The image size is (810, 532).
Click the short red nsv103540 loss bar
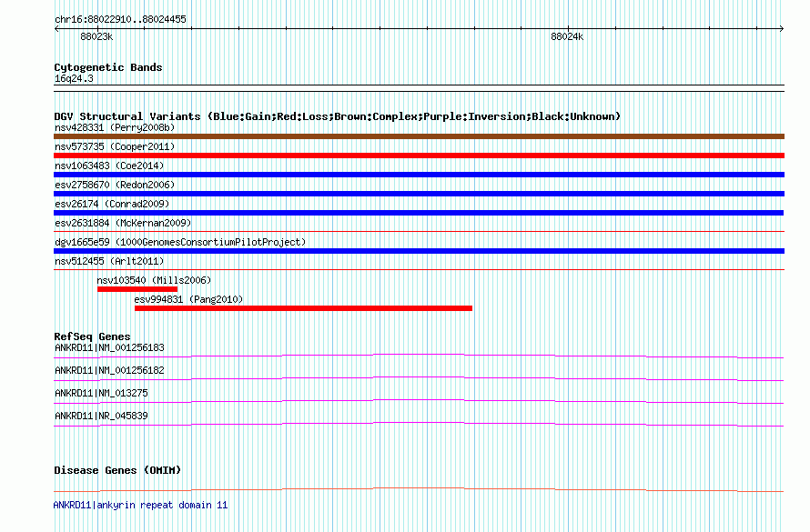coord(137,289)
